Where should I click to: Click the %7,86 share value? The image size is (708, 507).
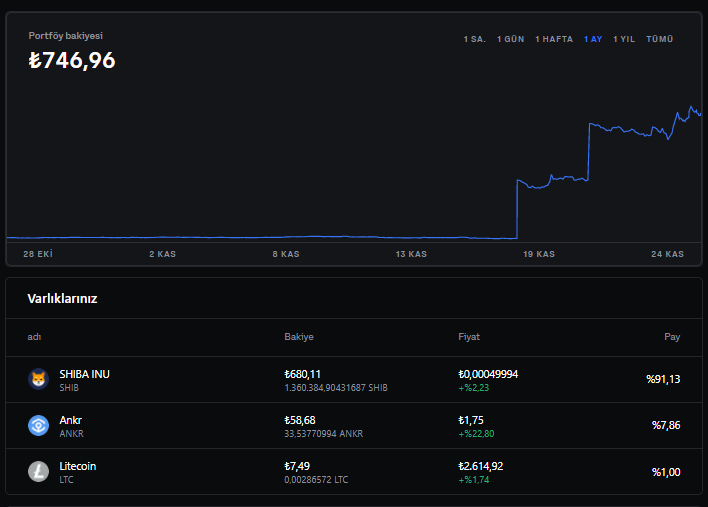(666, 425)
